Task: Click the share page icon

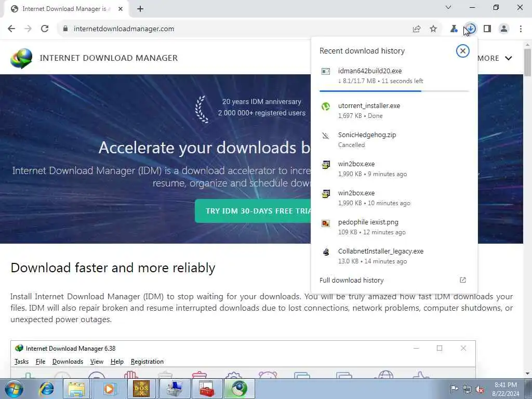Action: point(417,29)
